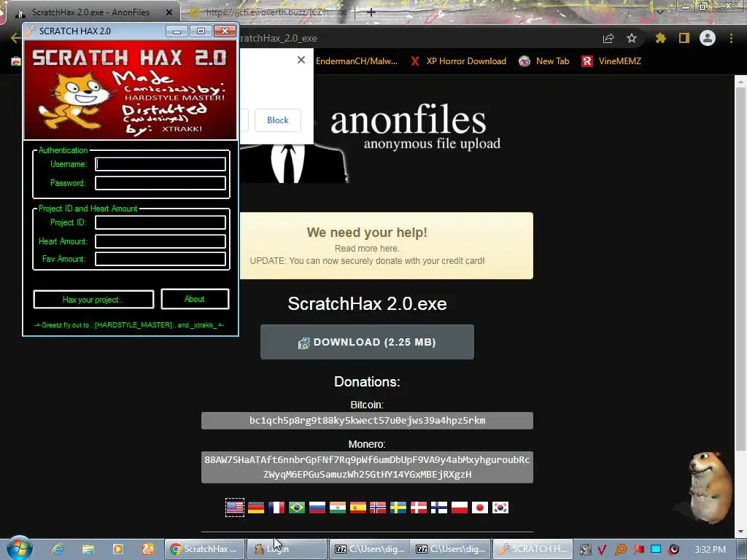
Task: Choose the French flag language
Action: [x=276, y=507]
